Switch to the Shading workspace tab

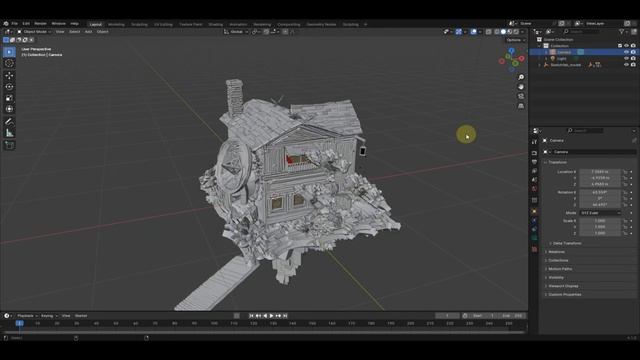[216, 24]
